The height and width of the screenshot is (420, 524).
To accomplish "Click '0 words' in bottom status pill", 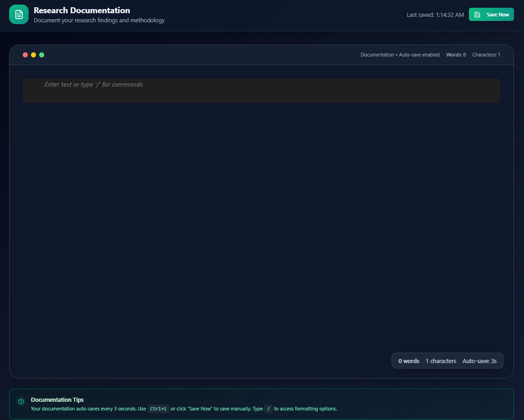I will point(409,361).
